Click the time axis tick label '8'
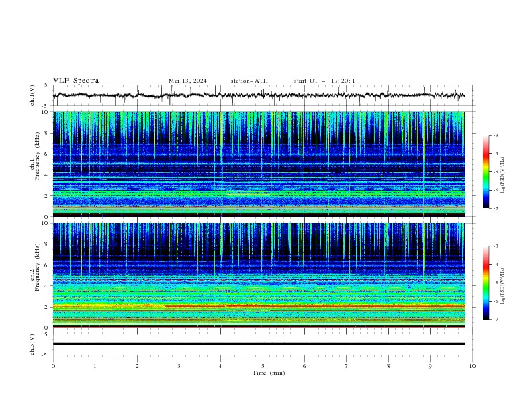Viewport: 532px width, 411px height. [388, 366]
